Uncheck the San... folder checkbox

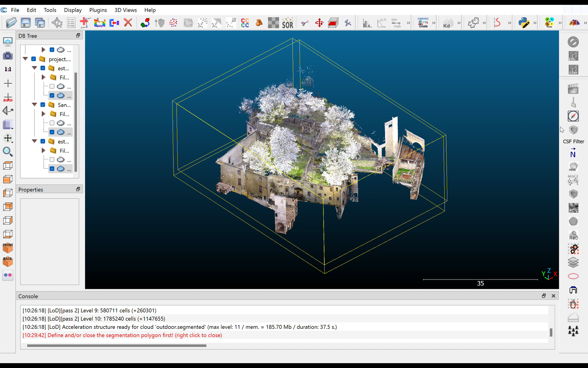(43, 105)
